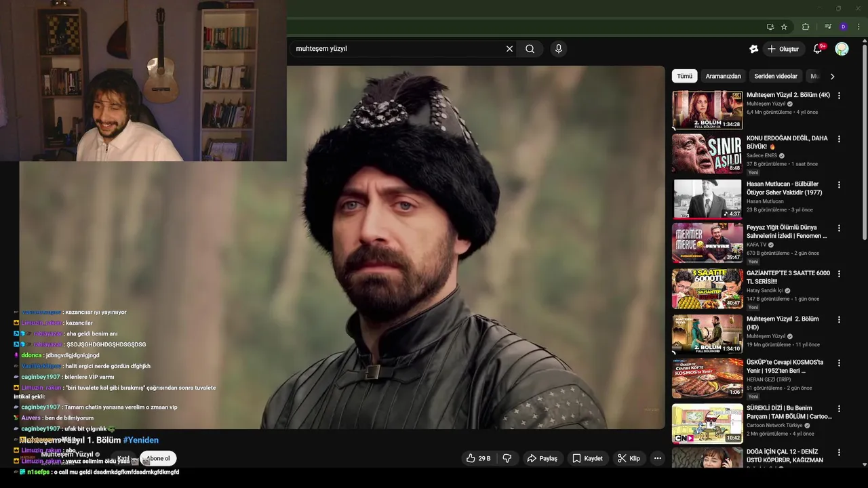Open the browser extensions puzzle icon
The height and width of the screenshot is (488, 868).
[806, 27]
